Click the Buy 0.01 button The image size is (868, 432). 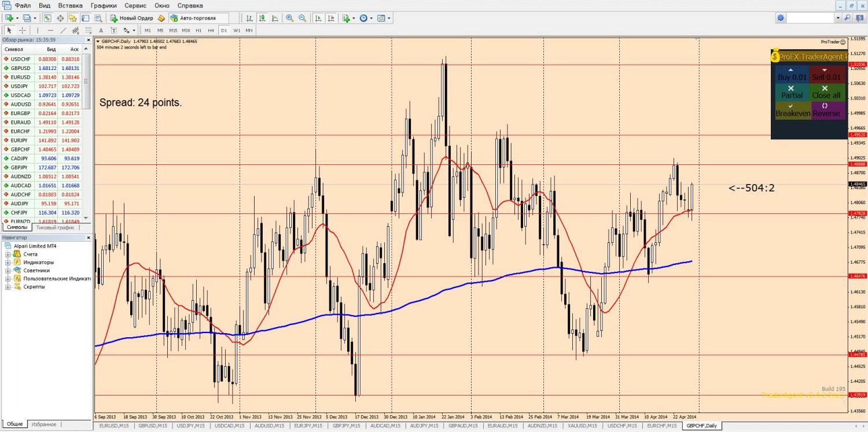pyautogui.click(x=792, y=74)
